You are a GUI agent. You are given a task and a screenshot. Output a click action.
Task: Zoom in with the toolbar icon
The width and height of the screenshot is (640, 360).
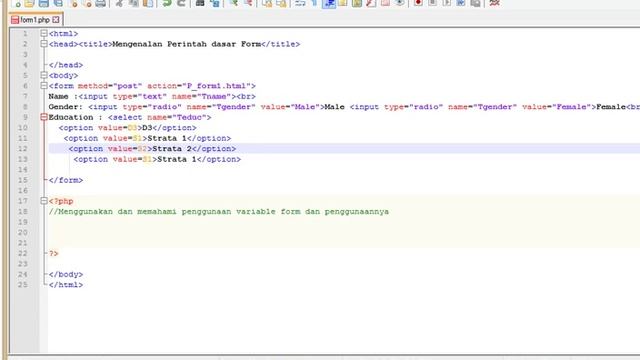233,3
